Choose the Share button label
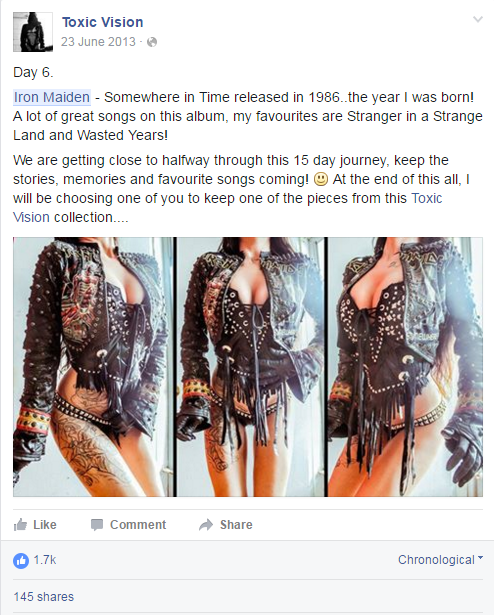The height and width of the screenshot is (615, 494). pos(236,525)
